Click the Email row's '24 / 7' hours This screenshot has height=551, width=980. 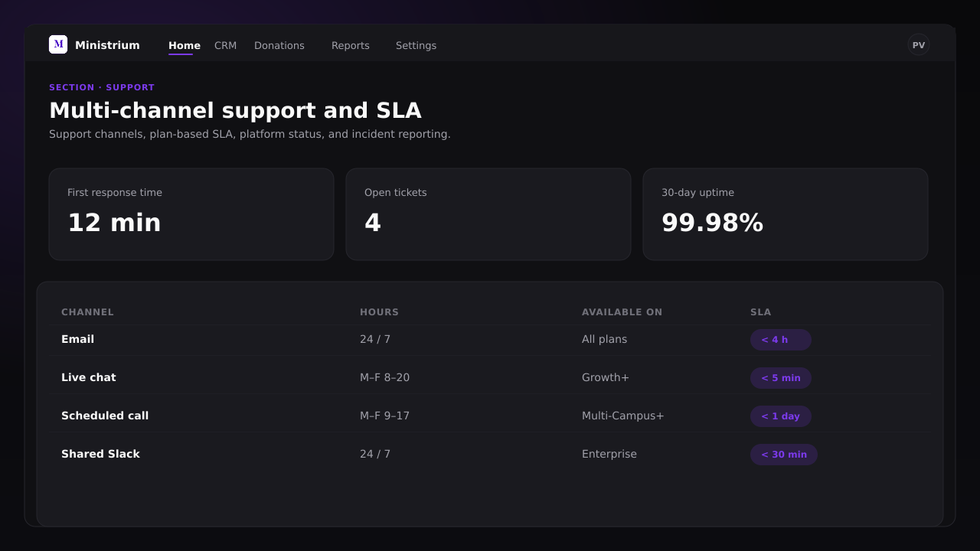(x=375, y=339)
